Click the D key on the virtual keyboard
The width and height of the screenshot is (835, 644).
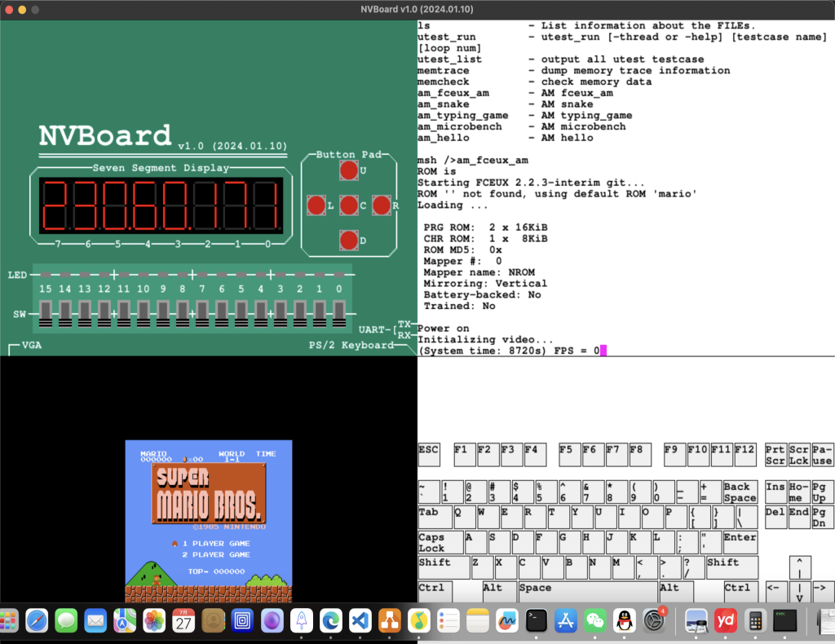point(523,542)
